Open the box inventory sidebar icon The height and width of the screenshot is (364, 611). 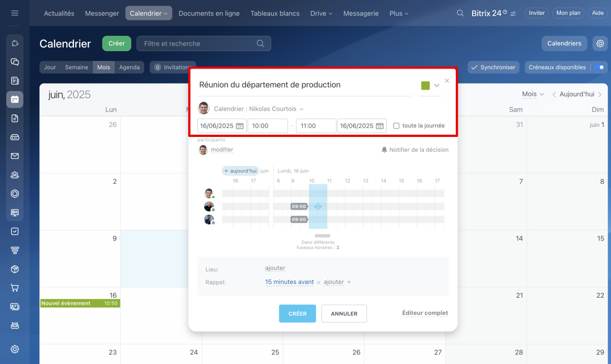pyautogui.click(x=15, y=269)
